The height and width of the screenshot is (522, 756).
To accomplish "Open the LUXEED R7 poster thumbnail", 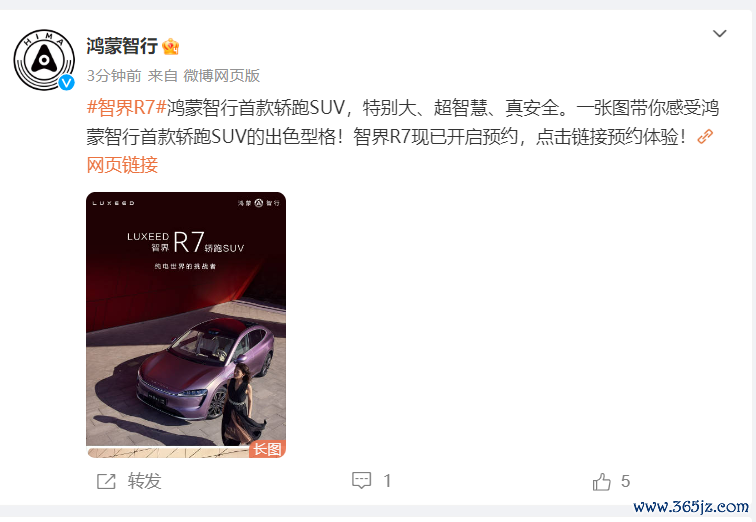I will [186, 325].
